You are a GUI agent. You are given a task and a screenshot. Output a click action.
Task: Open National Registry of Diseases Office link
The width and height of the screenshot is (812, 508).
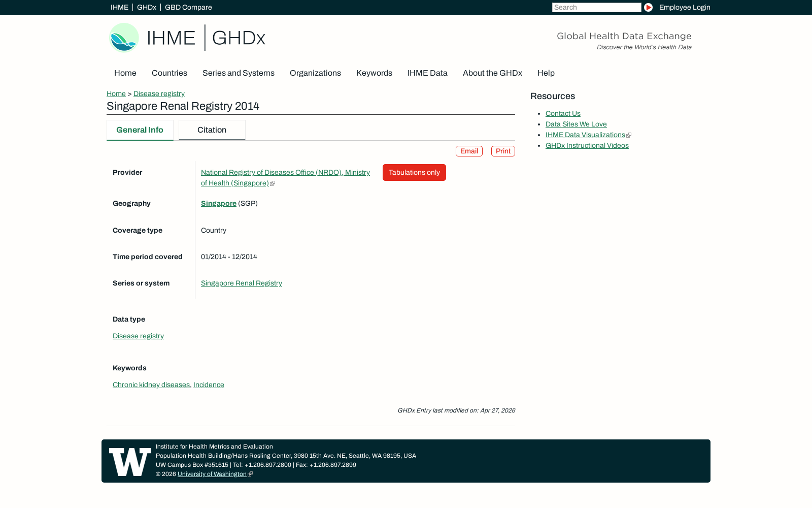[x=285, y=178]
